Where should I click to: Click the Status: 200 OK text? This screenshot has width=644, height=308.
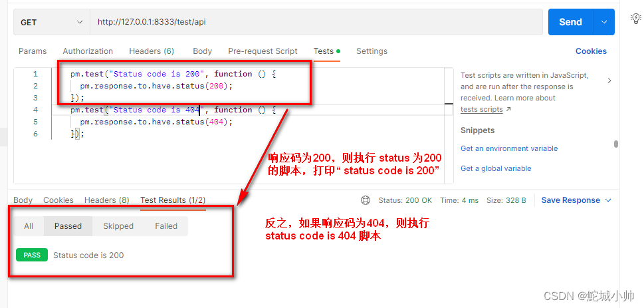pos(405,200)
